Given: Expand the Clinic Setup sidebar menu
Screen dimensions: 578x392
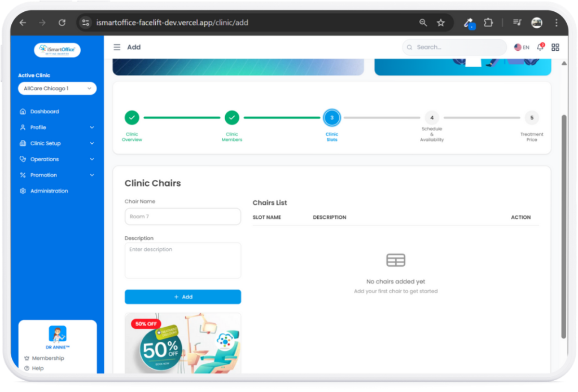Looking at the screenshot, I should [x=57, y=143].
